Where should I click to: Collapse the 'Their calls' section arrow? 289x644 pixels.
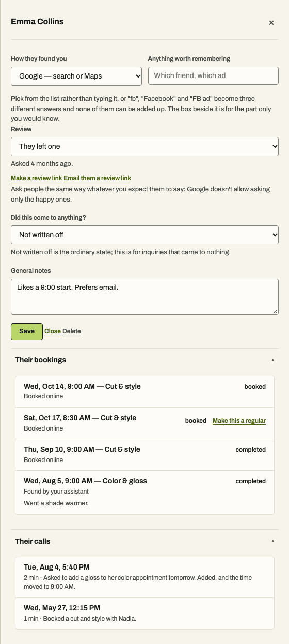[x=273, y=541]
